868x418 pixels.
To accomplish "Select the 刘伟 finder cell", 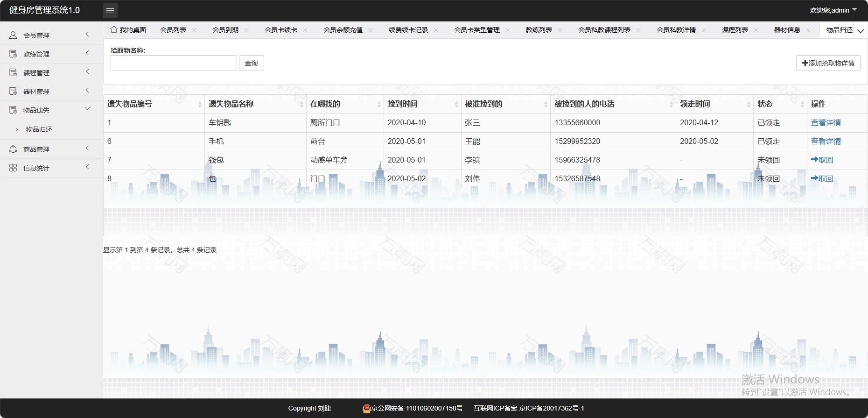I will [506, 179].
